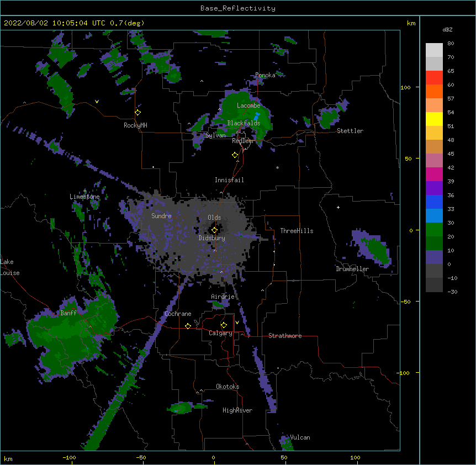Click the Drumheller town label
Screen dimensions: 476x465
click(x=352, y=269)
